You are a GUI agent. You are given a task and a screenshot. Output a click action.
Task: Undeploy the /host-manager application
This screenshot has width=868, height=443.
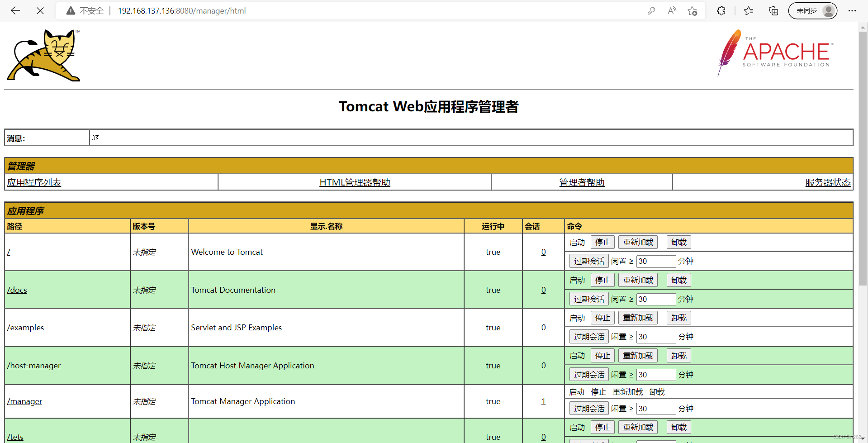pyautogui.click(x=679, y=356)
